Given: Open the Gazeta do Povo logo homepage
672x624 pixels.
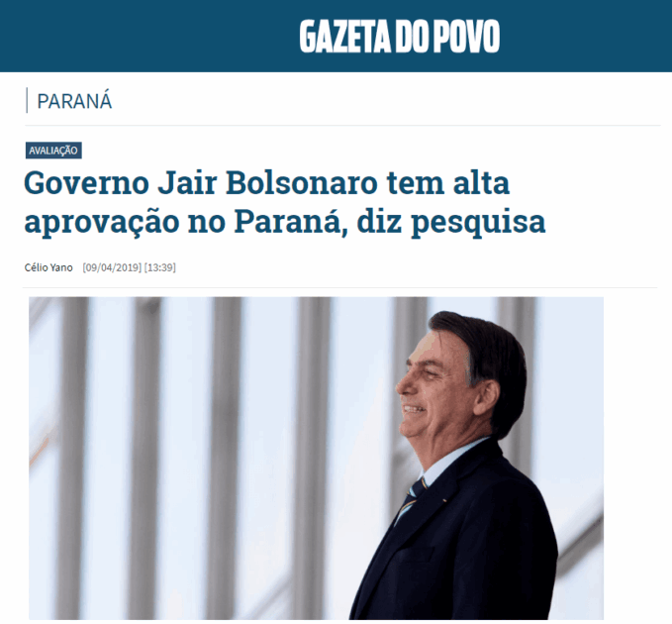Looking at the screenshot, I should coord(400,37).
